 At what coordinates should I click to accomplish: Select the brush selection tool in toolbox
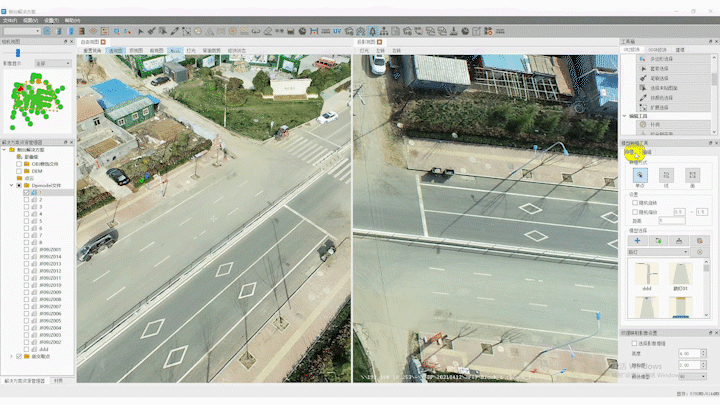674,78
